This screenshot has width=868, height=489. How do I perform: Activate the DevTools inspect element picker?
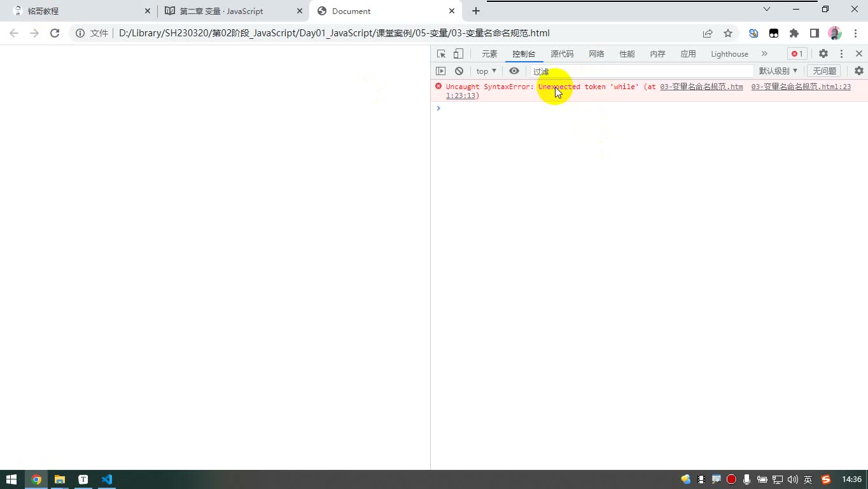pos(441,54)
